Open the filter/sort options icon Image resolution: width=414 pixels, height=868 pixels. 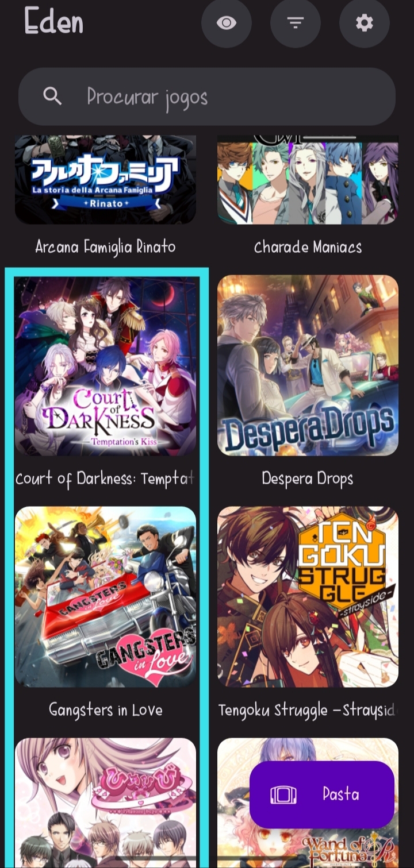tap(296, 23)
